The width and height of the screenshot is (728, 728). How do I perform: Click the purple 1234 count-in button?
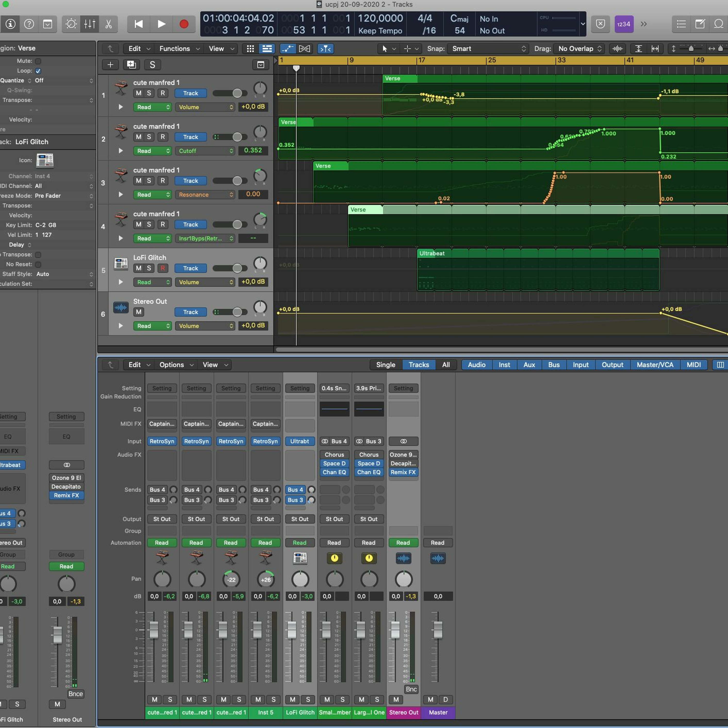click(624, 24)
